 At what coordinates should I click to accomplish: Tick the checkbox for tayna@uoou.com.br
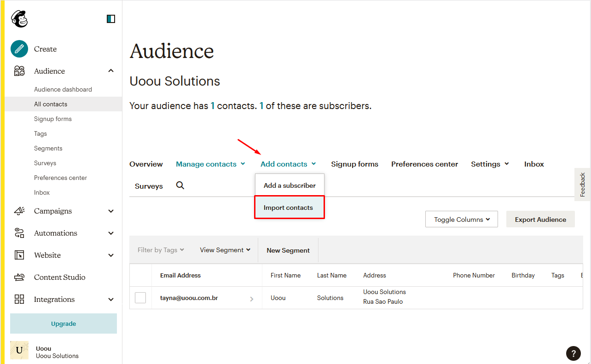coord(140,298)
